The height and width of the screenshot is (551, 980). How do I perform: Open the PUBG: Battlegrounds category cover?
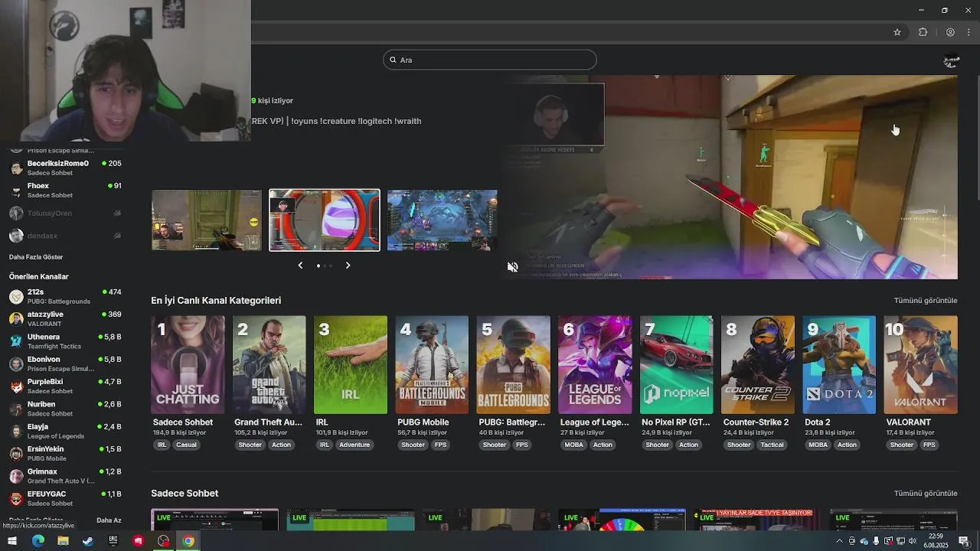pos(513,365)
